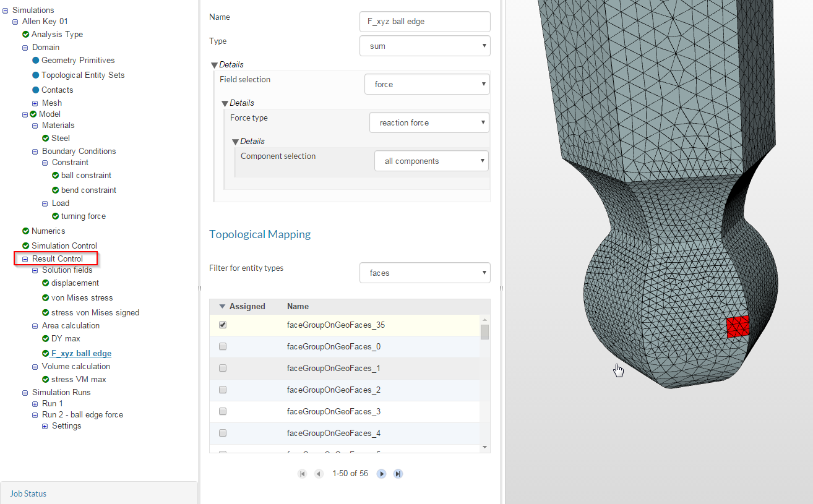Expand the Run 1 tree node

pos(35,403)
